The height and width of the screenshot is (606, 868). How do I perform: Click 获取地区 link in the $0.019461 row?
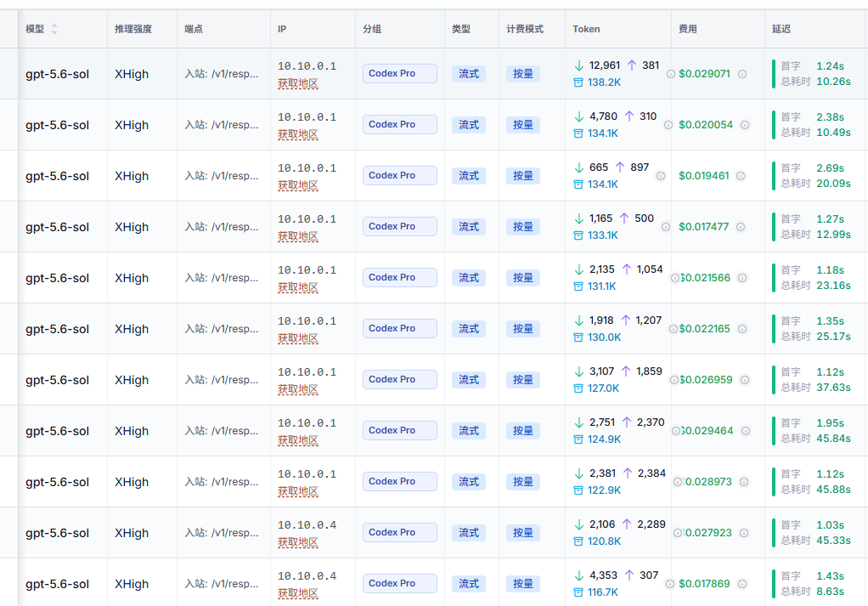pos(298,185)
